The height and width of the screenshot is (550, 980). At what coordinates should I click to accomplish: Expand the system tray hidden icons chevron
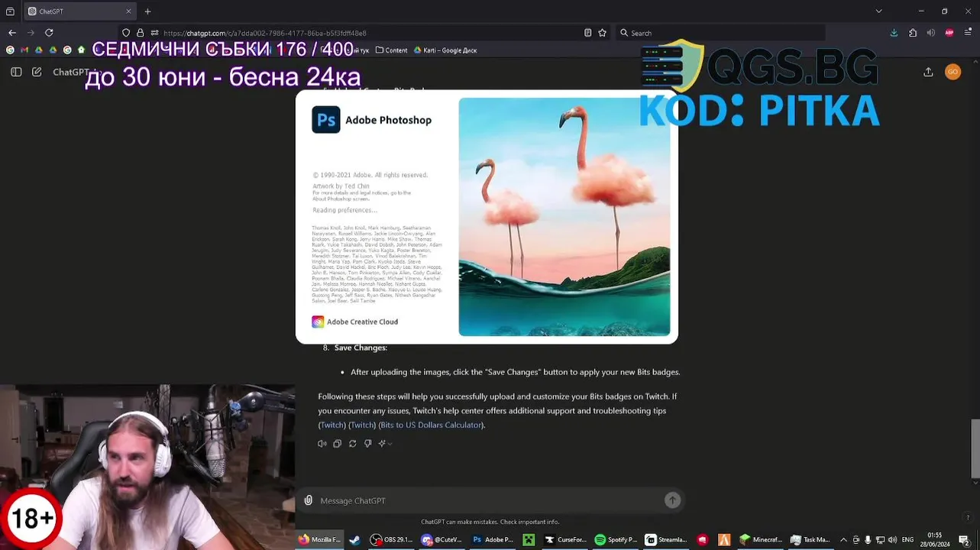click(843, 539)
